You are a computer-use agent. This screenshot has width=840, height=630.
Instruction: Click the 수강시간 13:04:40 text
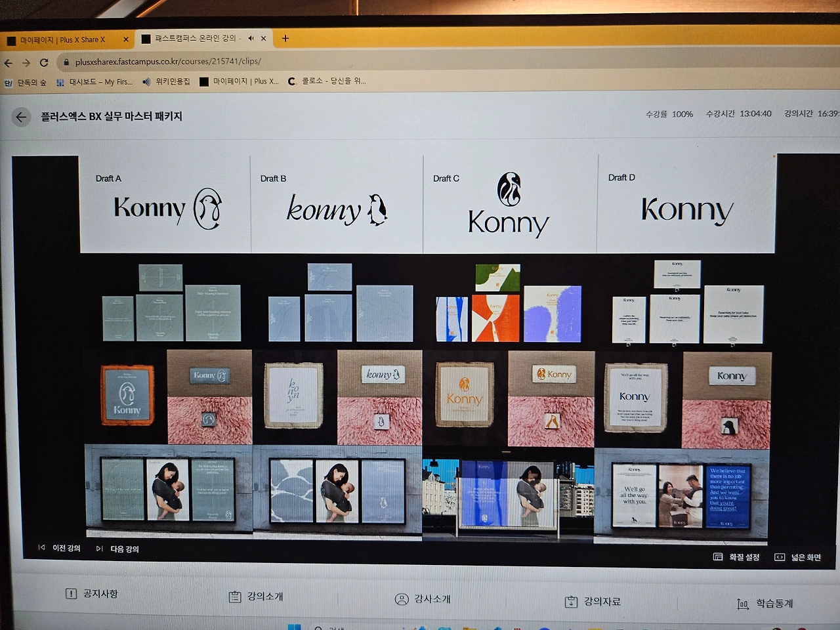coord(738,114)
